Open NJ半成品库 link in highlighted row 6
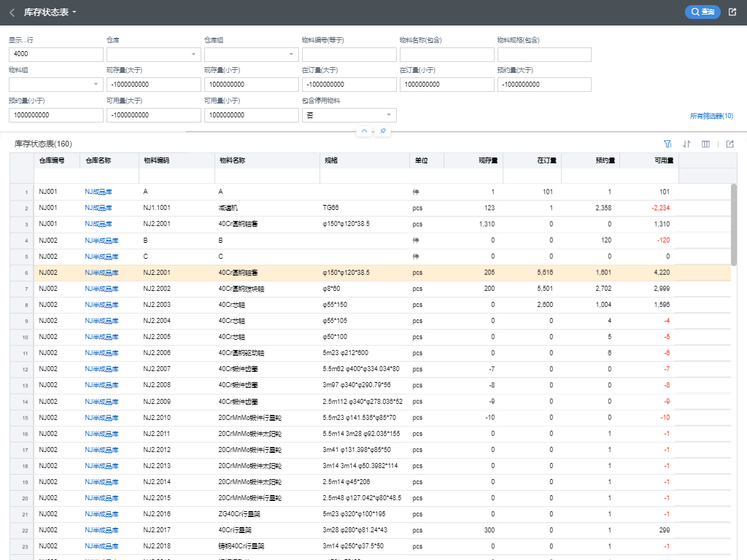This screenshot has height=560, width=747. 101,273
